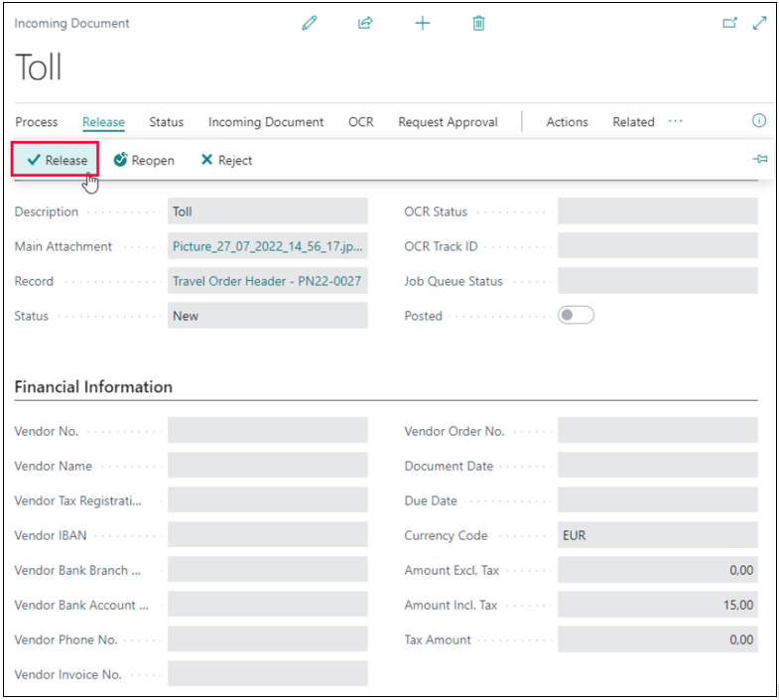The image size is (779, 700).
Task: Show more options ellipsis
Action: point(675,121)
